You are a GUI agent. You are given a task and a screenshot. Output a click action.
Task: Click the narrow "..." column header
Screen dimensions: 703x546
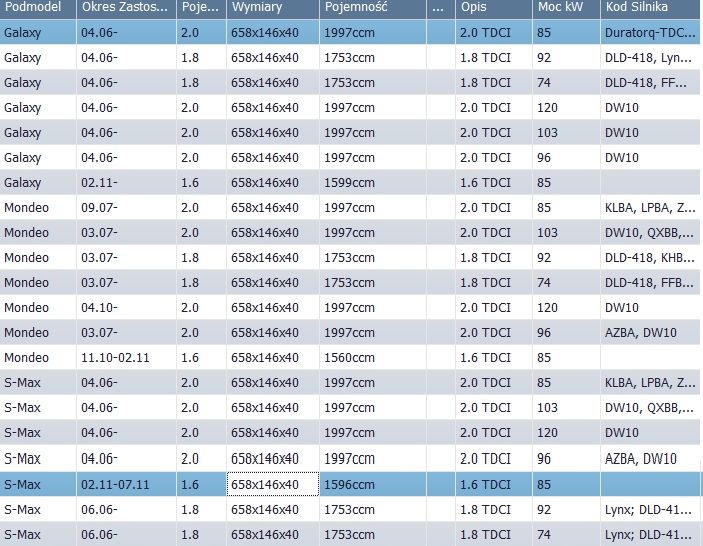point(440,8)
